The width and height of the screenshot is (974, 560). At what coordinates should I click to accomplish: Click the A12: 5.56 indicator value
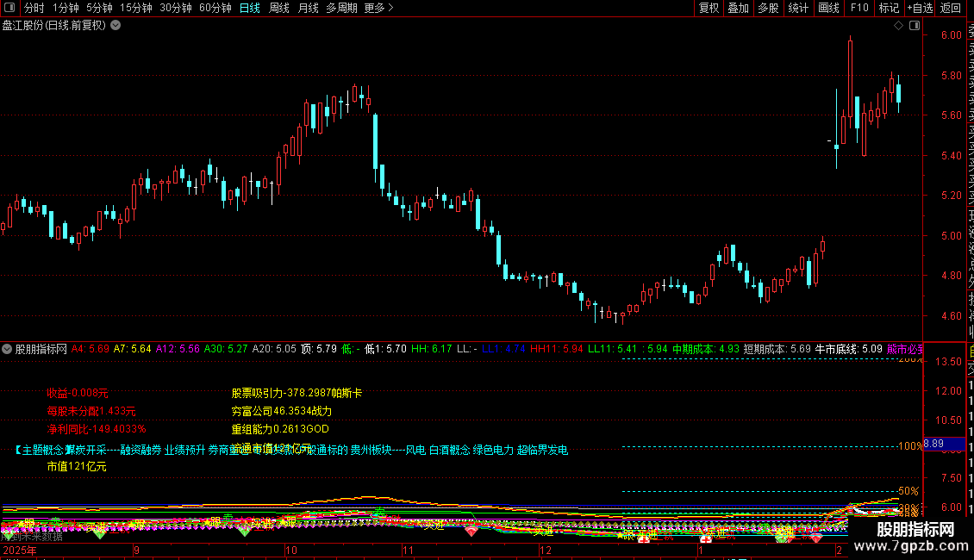tap(178, 349)
